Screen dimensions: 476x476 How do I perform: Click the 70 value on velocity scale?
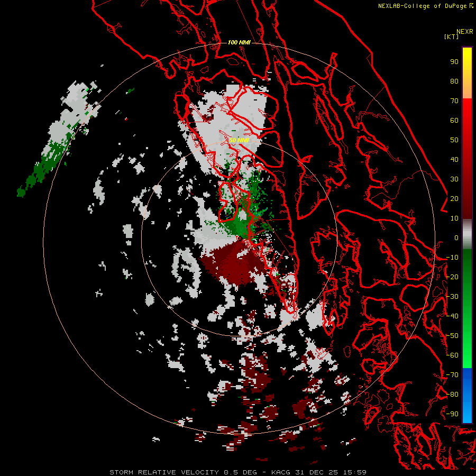click(x=454, y=101)
